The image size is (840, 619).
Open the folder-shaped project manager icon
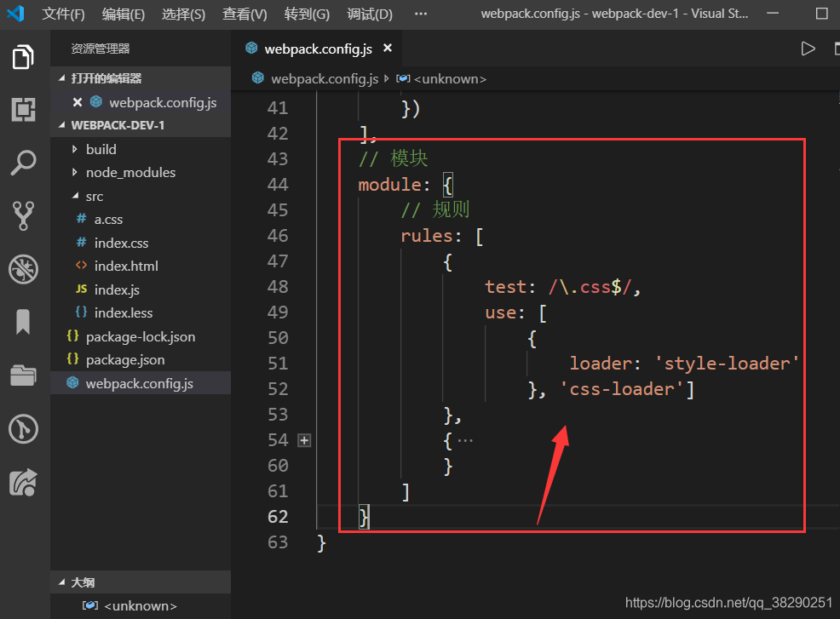click(23, 375)
